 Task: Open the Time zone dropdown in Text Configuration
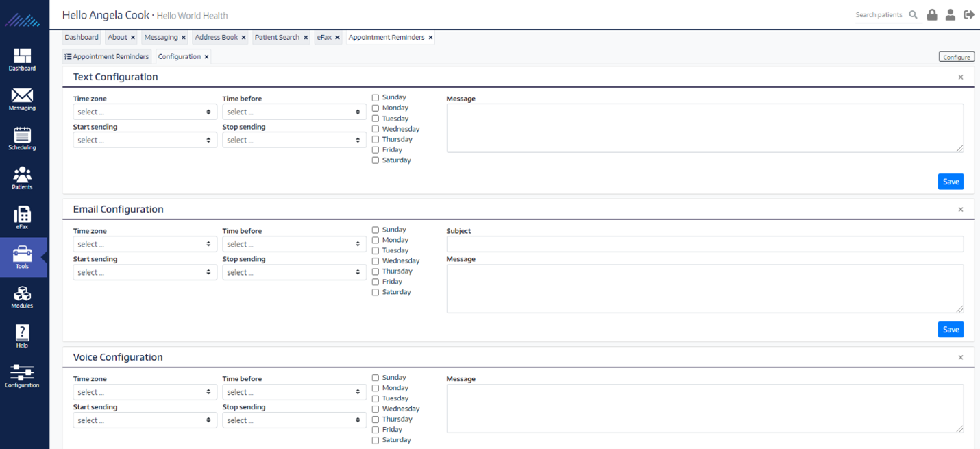(145, 111)
